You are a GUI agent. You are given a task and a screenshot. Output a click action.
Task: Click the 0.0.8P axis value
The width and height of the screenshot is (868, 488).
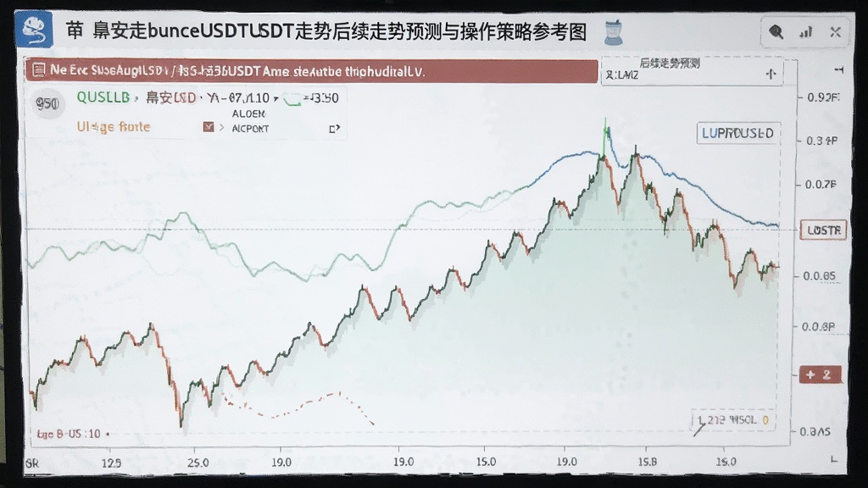click(x=818, y=327)
